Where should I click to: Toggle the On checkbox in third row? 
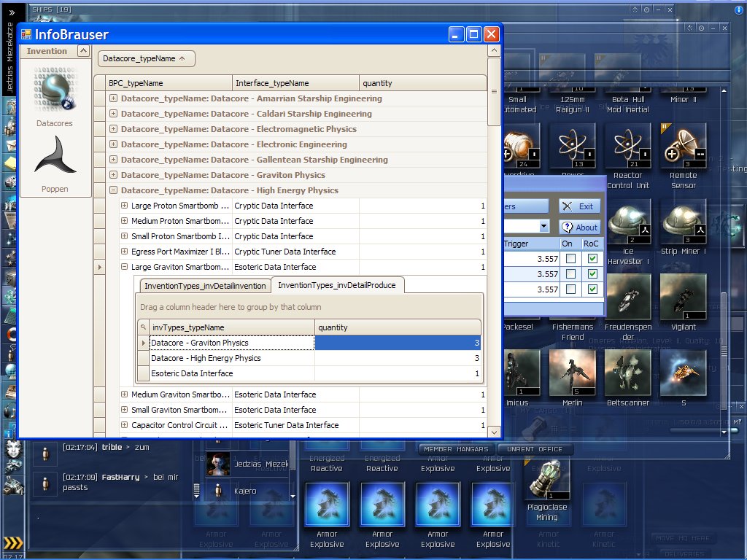pos(570,289)
